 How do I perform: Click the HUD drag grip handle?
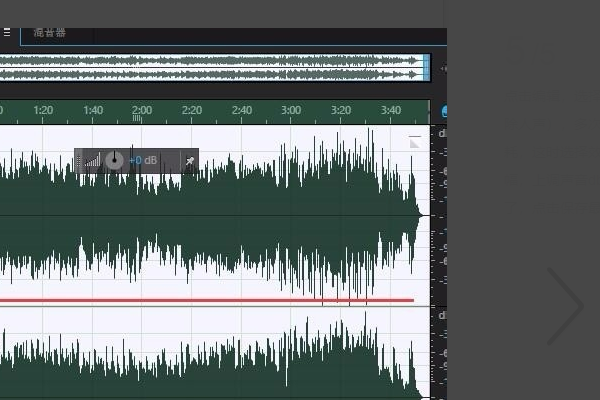click(79, 160)
